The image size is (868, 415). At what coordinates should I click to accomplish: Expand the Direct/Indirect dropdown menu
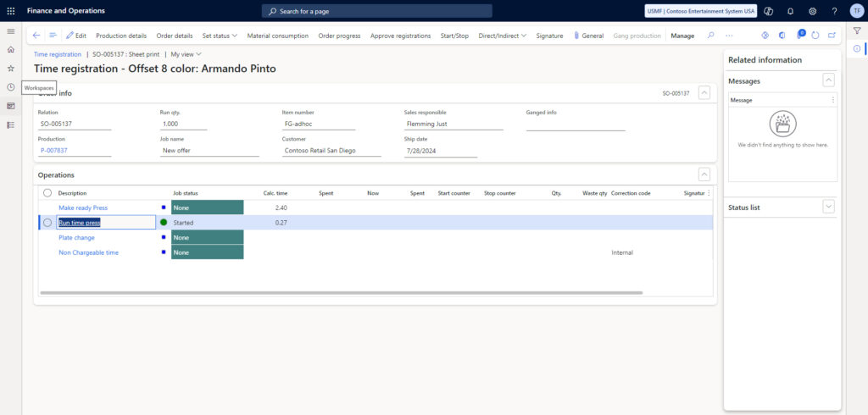pos(502,36)
